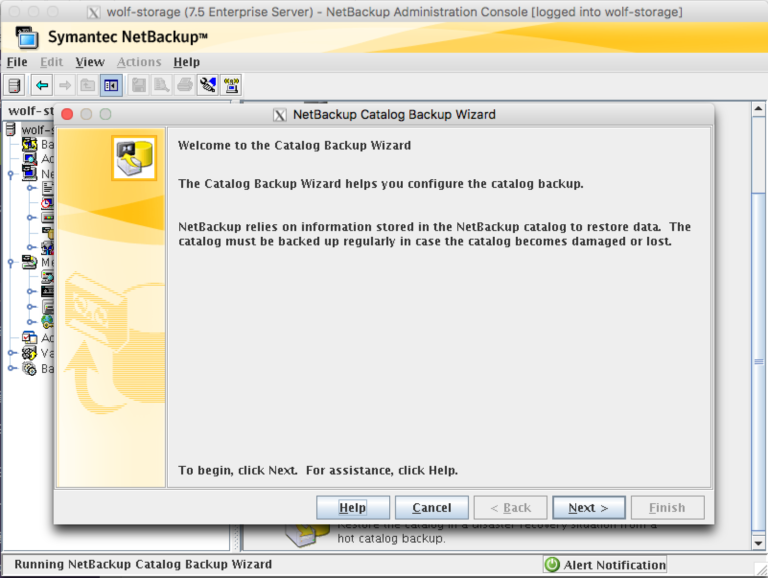
Task: Select the Devices drive tree icon
Action: pos(48,307)
